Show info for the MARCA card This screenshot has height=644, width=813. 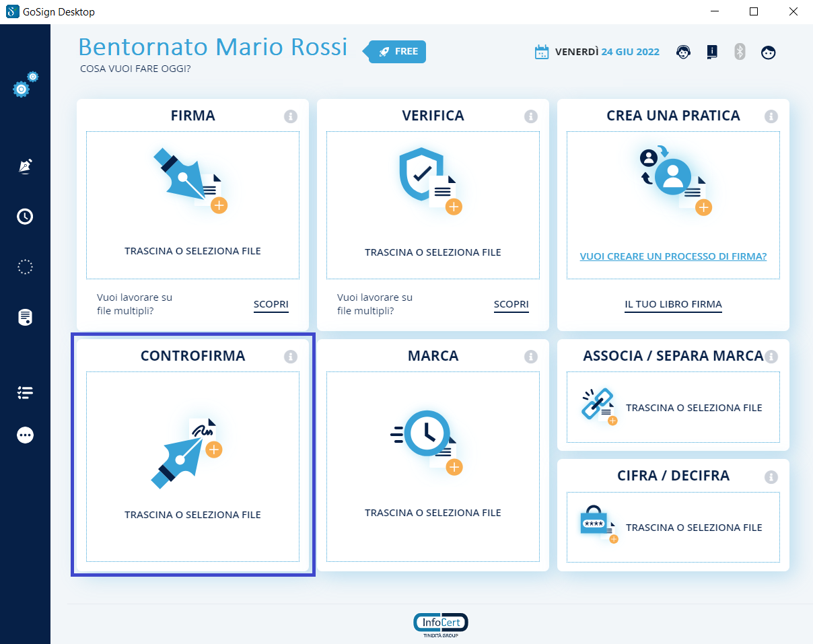[531, 357]
